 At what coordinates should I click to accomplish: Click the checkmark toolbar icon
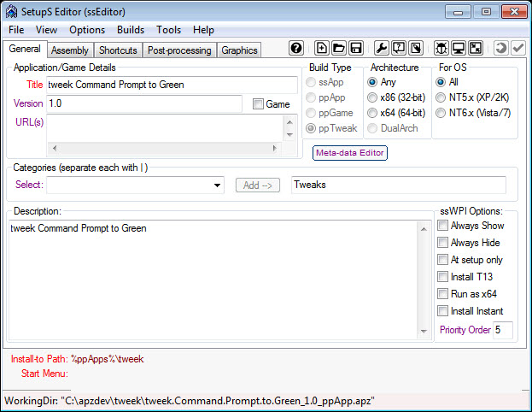pyautogui.click(x=518, y=48)
